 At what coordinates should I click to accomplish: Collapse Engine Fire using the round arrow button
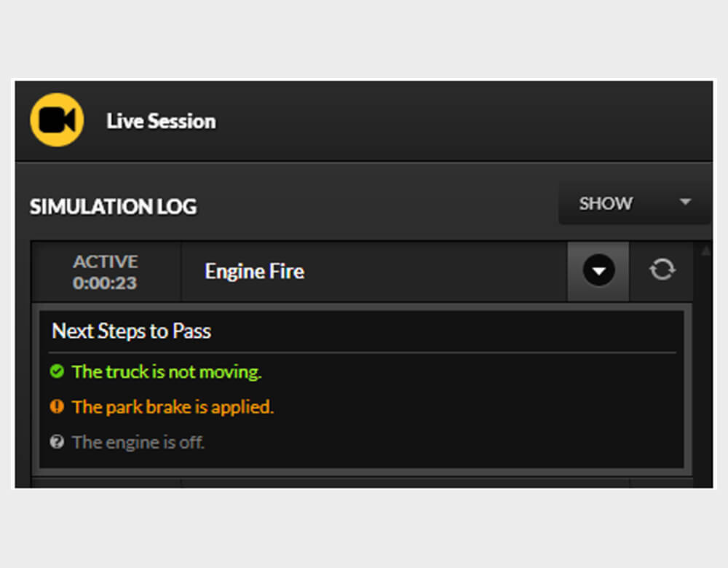pos(598,271)
